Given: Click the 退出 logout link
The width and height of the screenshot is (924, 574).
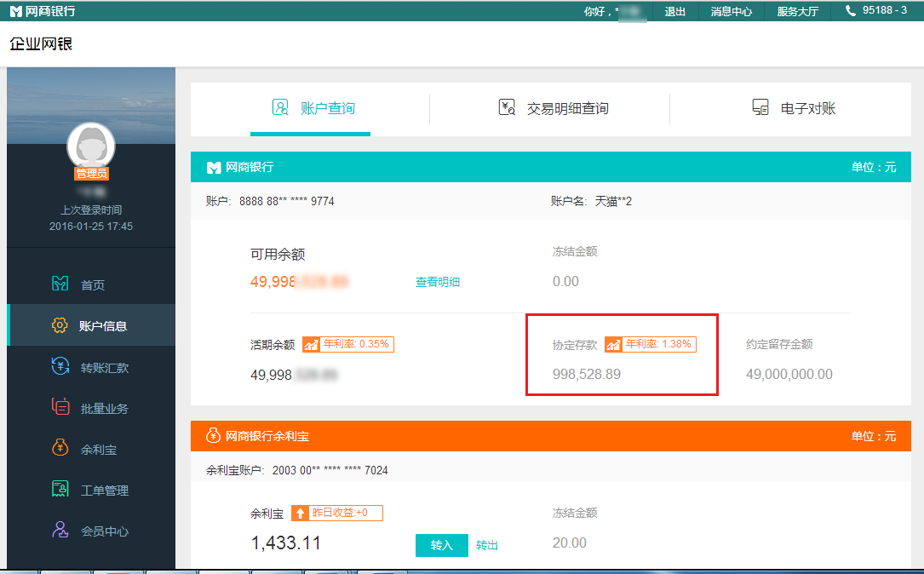Looking at the screenshot, I should click(x=674, y=11).
